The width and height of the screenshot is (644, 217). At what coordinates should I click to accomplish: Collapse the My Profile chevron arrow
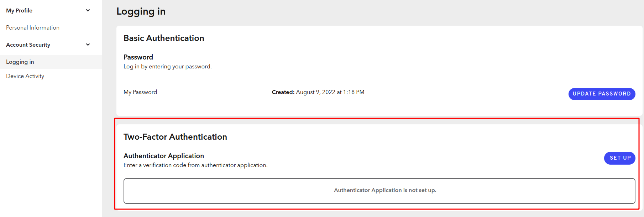88,10
